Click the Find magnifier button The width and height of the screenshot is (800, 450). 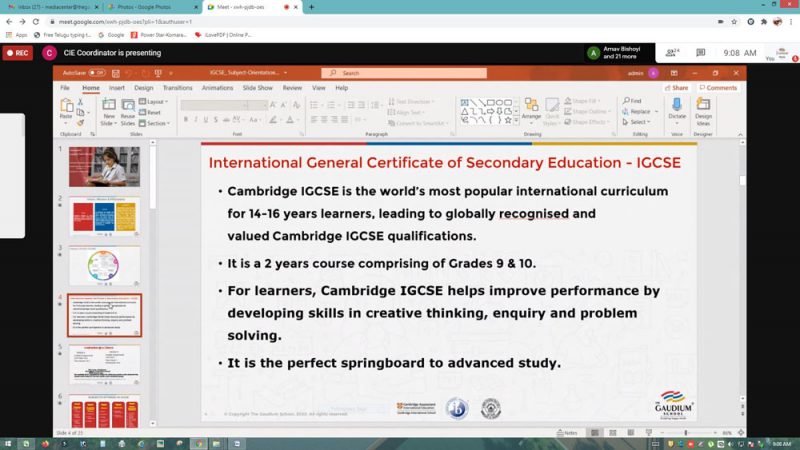coord(632,101)
